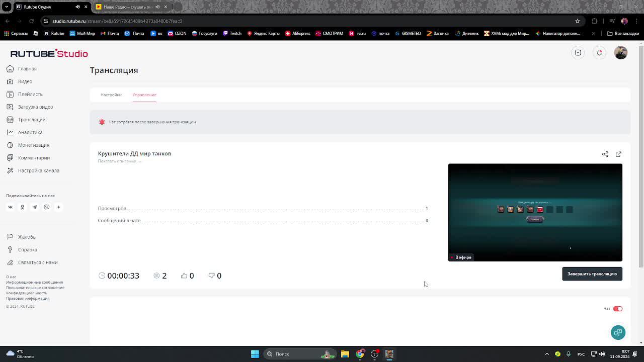
Task: Open File Explorer from taskbar
Action: point(345,354)
